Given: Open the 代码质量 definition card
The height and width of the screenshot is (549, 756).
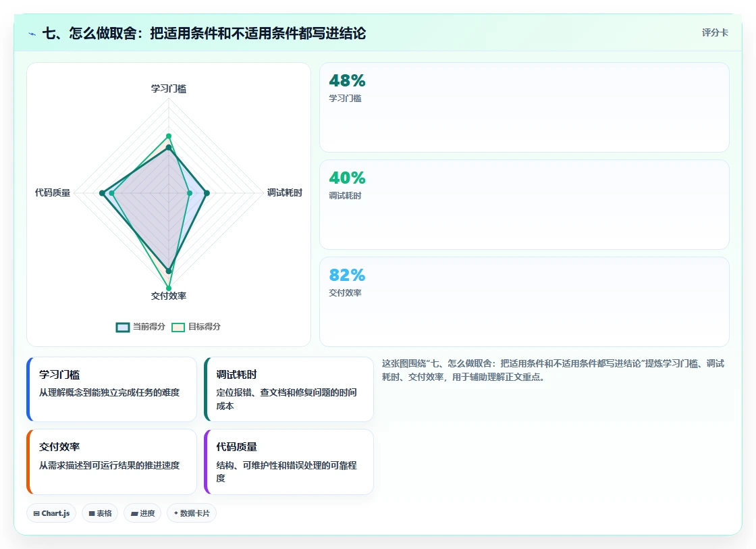Looking at the screenshot, I should [288, 462].
